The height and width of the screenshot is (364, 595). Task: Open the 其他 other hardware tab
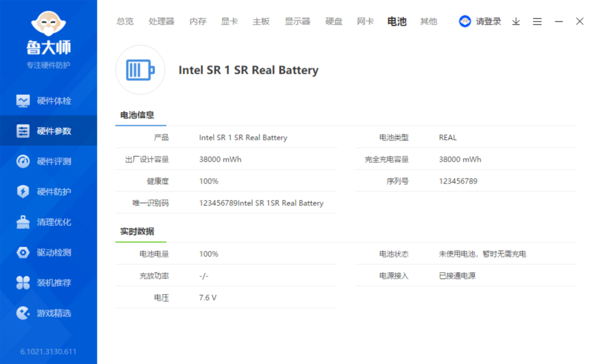point(428,21)
